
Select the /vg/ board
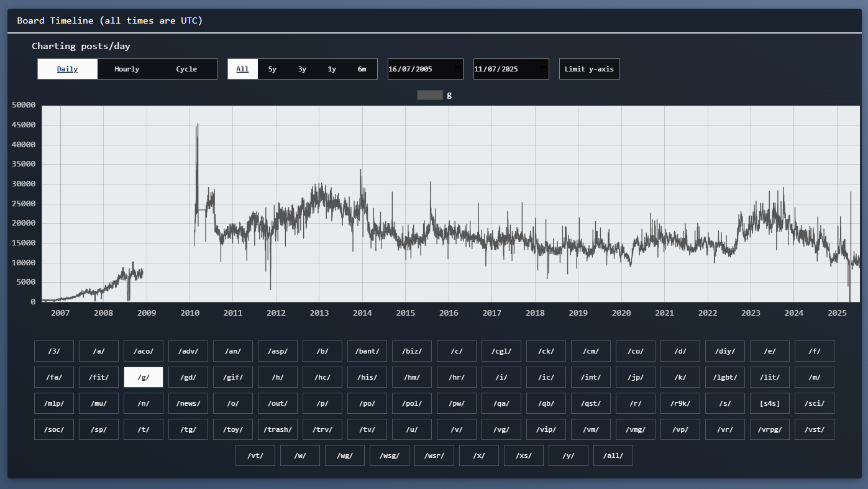click(501, 429)
